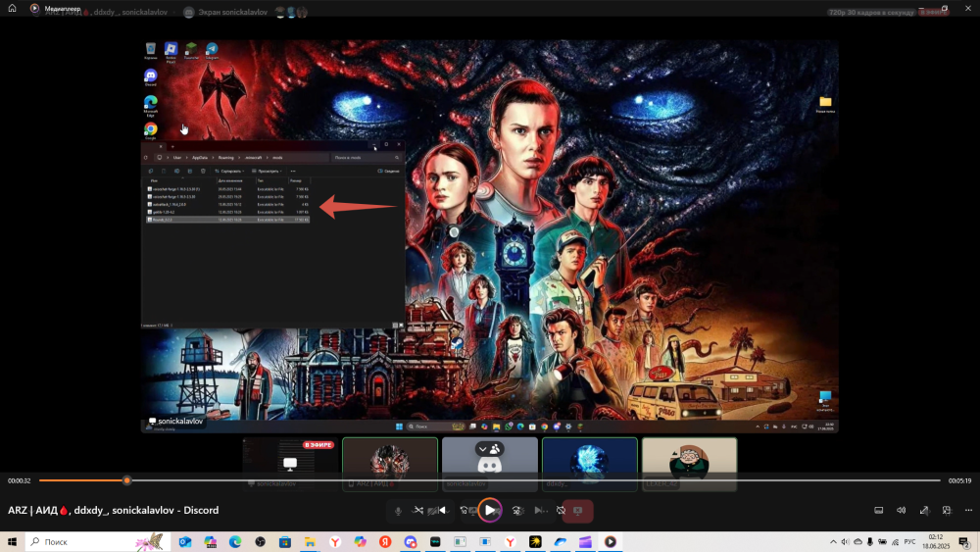Switch to mini player view
This screenshot has height=552, width=980.
tap(947, 511)
